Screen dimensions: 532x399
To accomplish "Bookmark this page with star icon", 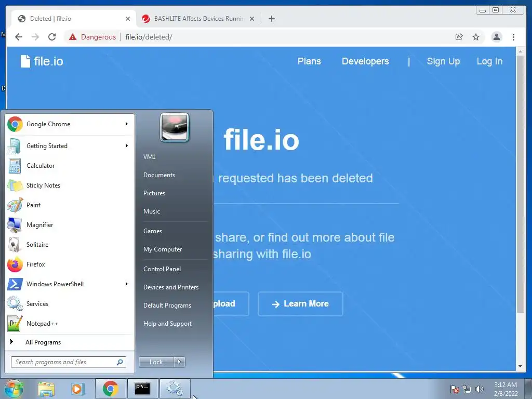I will (x=476, y=37).
